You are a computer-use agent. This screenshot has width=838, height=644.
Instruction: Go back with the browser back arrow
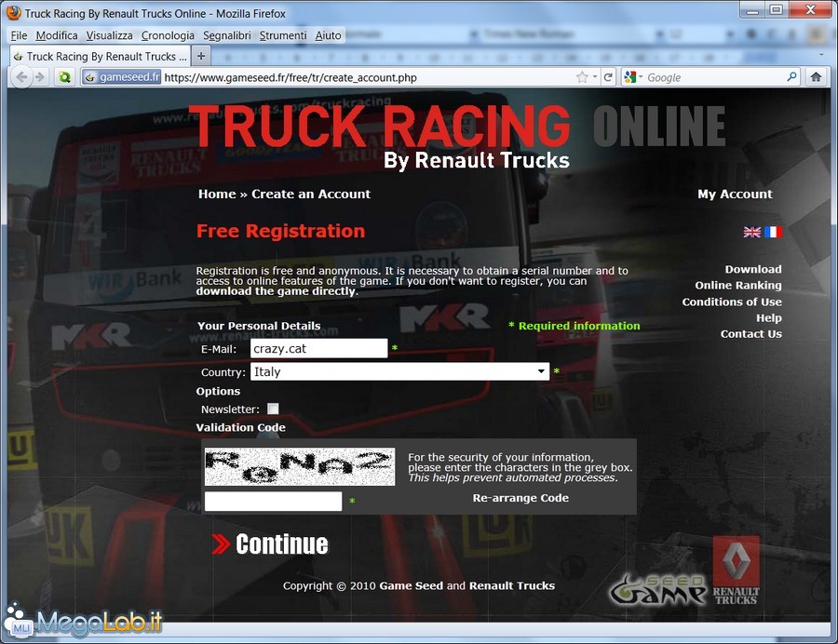[x=20, y=77]
